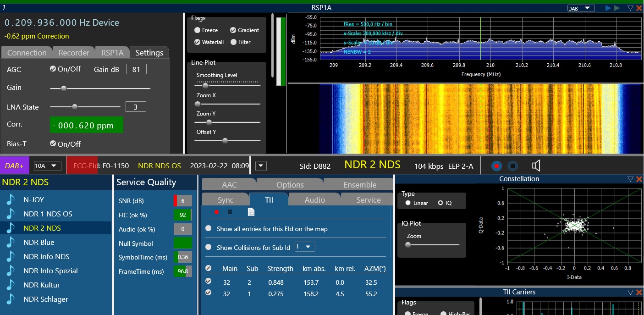Start audio recording with the red record button beside EEP 2-A
644x315 pixels.
[496, 166]
